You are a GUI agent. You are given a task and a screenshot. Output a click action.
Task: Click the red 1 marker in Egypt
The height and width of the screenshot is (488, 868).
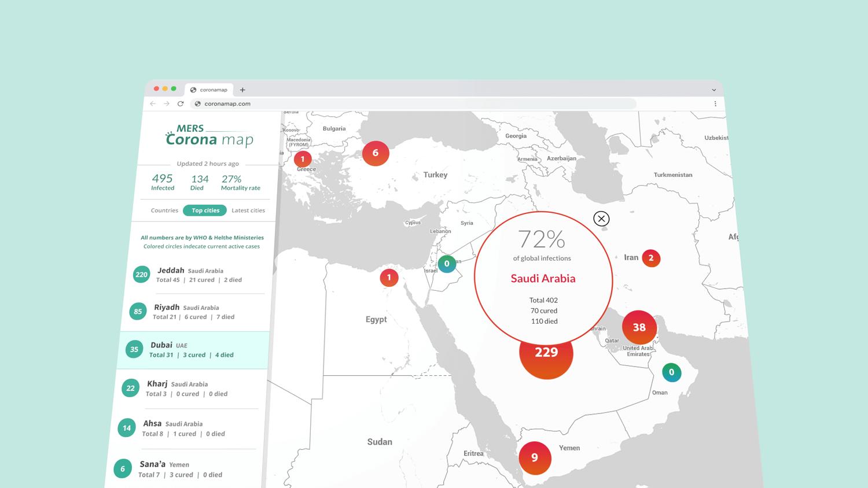pos(389,278)
